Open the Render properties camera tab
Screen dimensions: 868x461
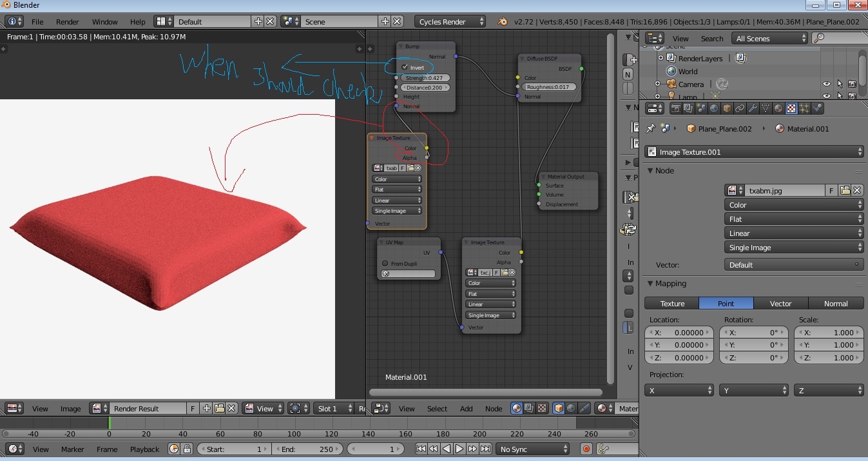(x=676, y=108)
